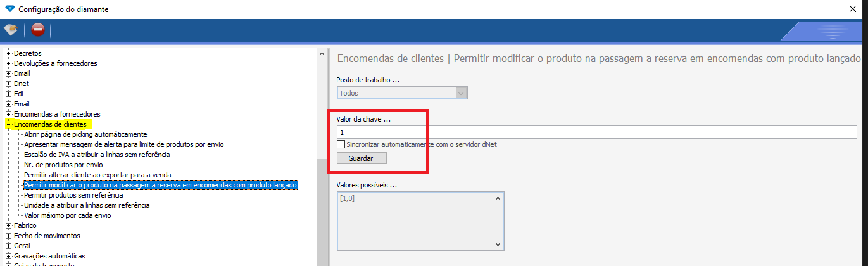Viewport: 868px width, 266px height.
Task: Expand the Decretos tree node
Action: pos(9,53)
